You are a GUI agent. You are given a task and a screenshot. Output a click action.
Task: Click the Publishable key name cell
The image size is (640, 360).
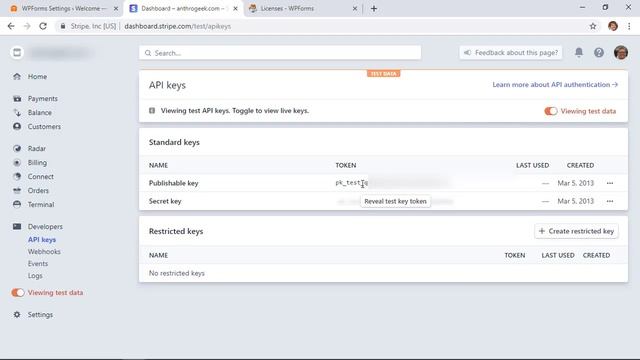pos(173,183)
